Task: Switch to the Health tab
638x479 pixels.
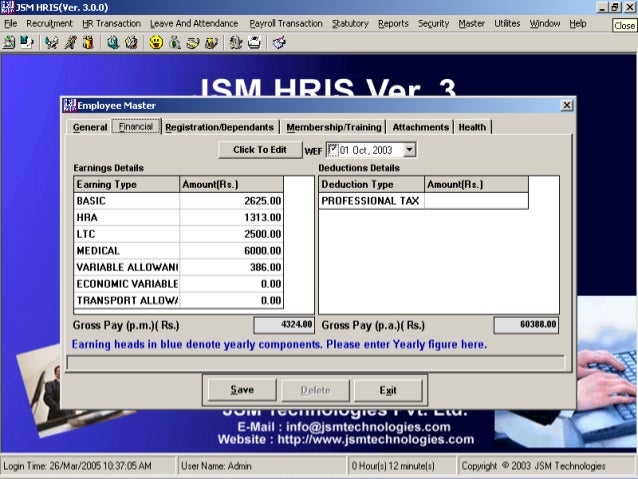Action: click(472, 127)
